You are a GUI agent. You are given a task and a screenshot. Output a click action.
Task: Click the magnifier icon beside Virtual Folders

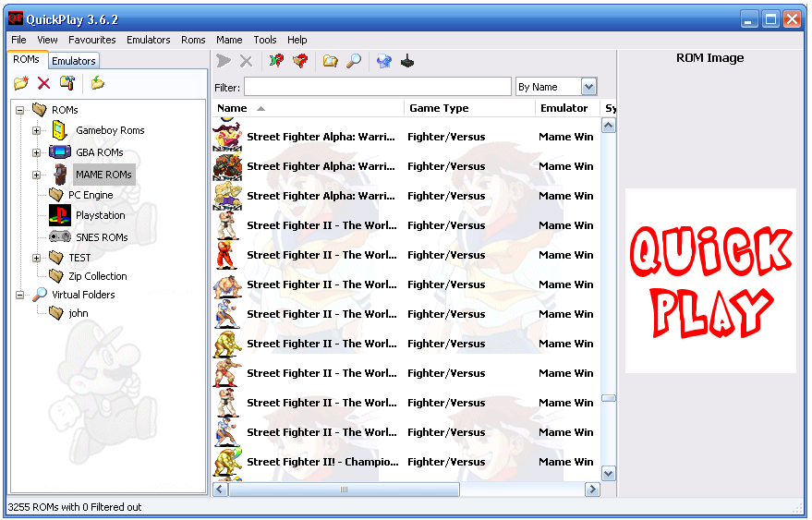click(x=40, y=295)
